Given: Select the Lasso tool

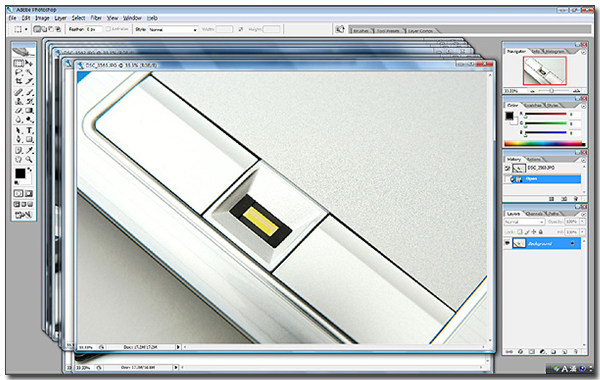Looking at the screenshot, I should click(18, 72).
